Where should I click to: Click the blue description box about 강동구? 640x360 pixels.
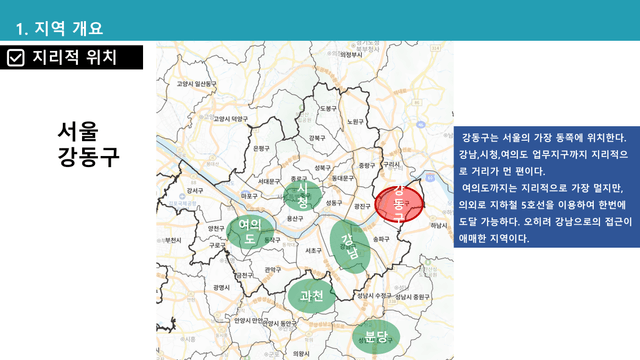(x=547, y=187)
